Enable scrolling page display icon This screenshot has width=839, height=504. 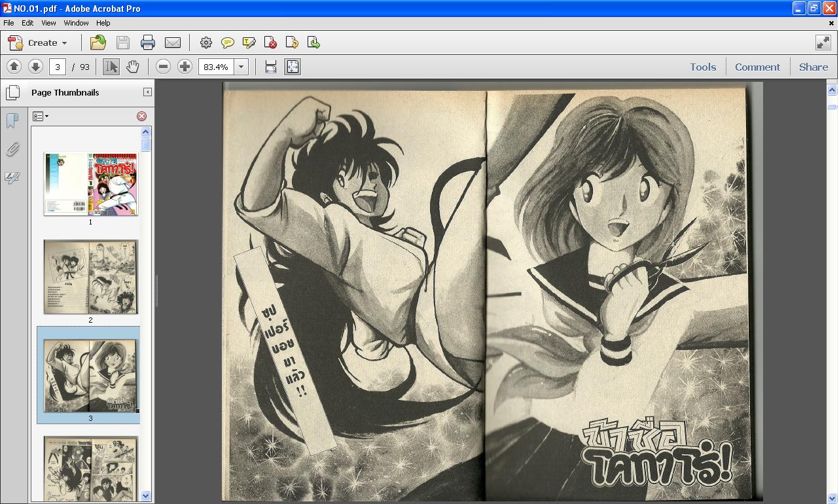point(271,67)
